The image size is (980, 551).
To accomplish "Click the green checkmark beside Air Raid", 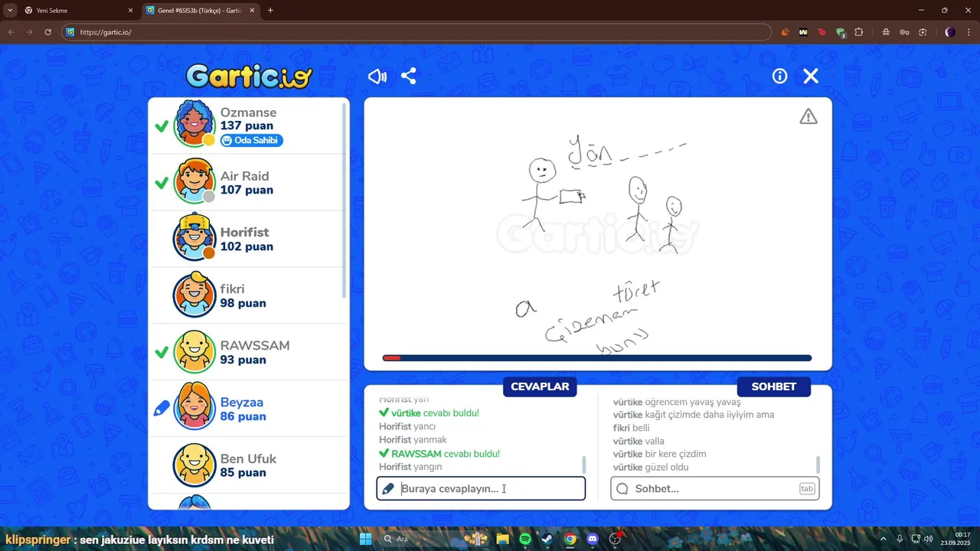I will pyautogui.click(x=162, y=183).
